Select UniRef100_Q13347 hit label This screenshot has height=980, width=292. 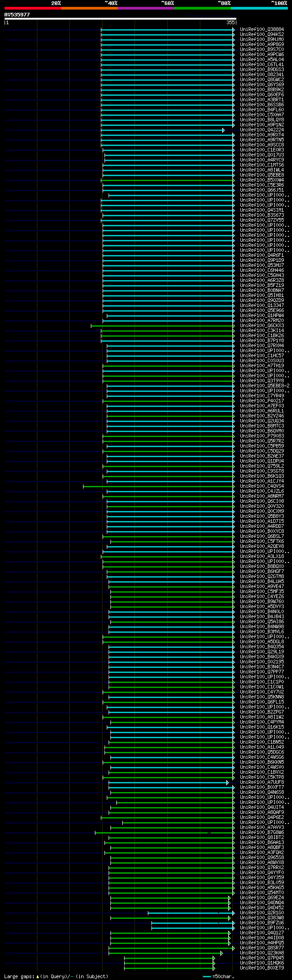click(x=262, y=306)
